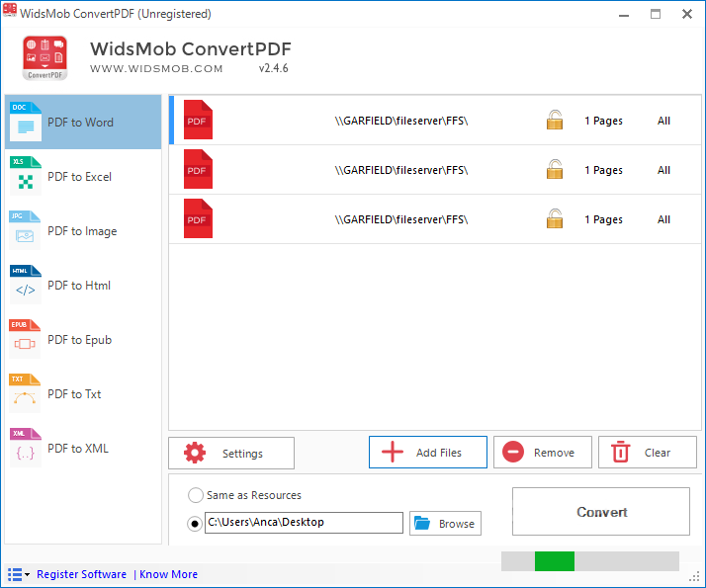Minimize the WidsMob ConvertPDF window
This screenshot has width=706, height=588.
click(x=624, y=15)
